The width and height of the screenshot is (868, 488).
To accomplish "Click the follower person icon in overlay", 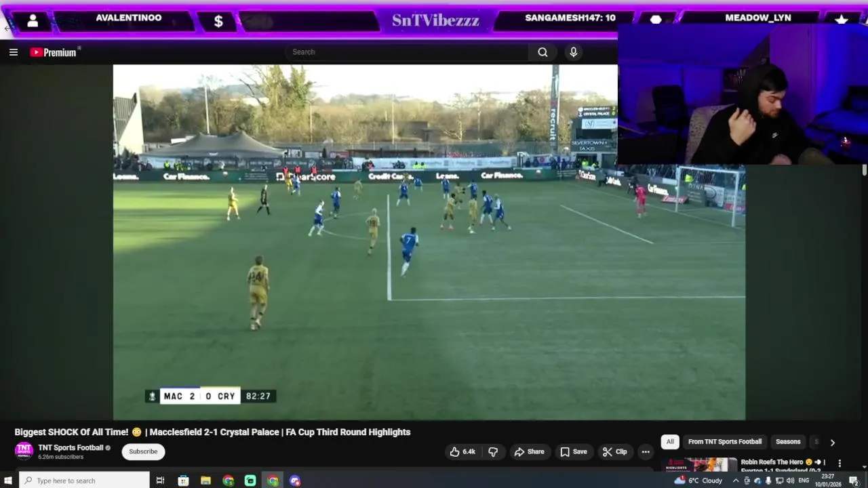I will 33,21.
